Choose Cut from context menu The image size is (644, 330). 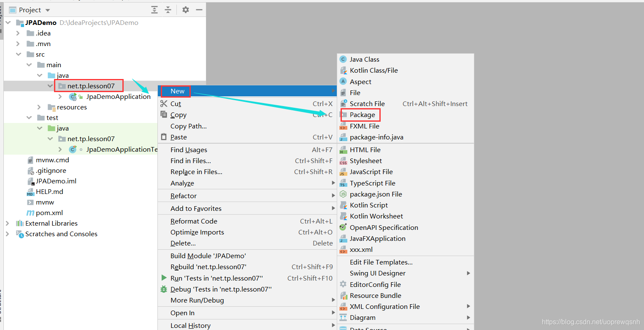pos(247,104)
